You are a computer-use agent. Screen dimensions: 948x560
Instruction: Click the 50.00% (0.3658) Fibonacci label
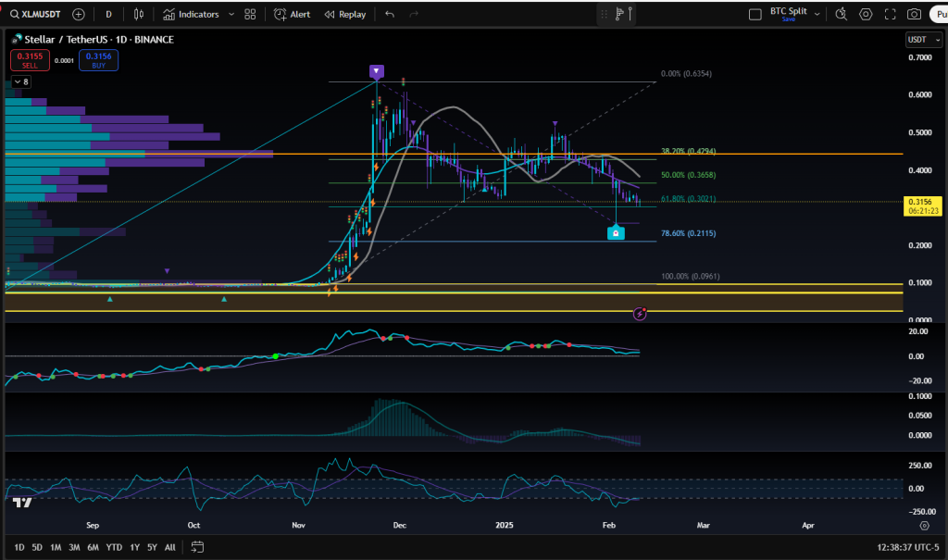coord(688,175)
